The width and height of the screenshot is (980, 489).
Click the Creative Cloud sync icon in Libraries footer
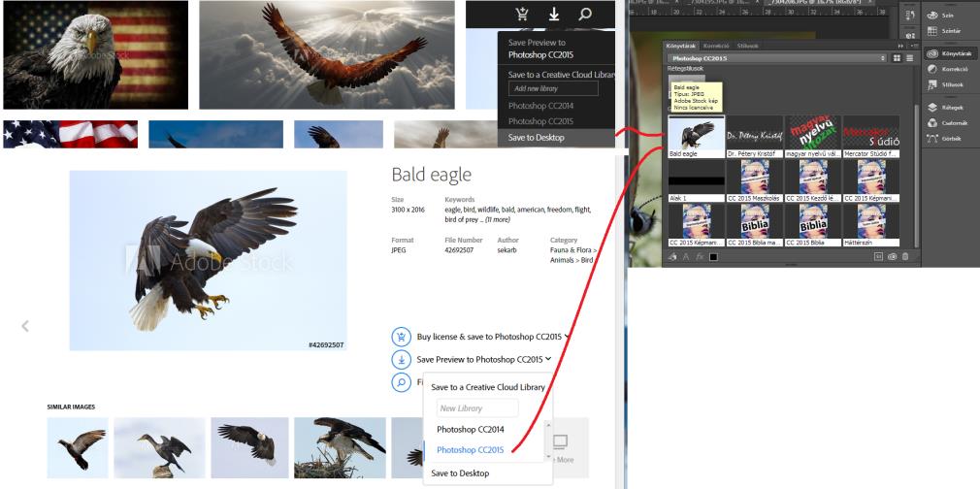(892, 256)
